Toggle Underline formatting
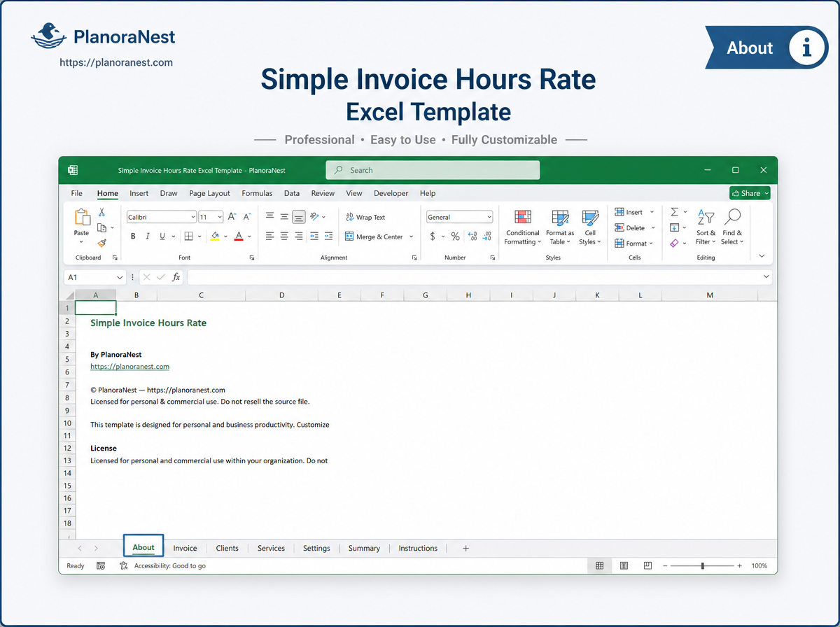This screenshot has height=627, width=840. point(162,237)
